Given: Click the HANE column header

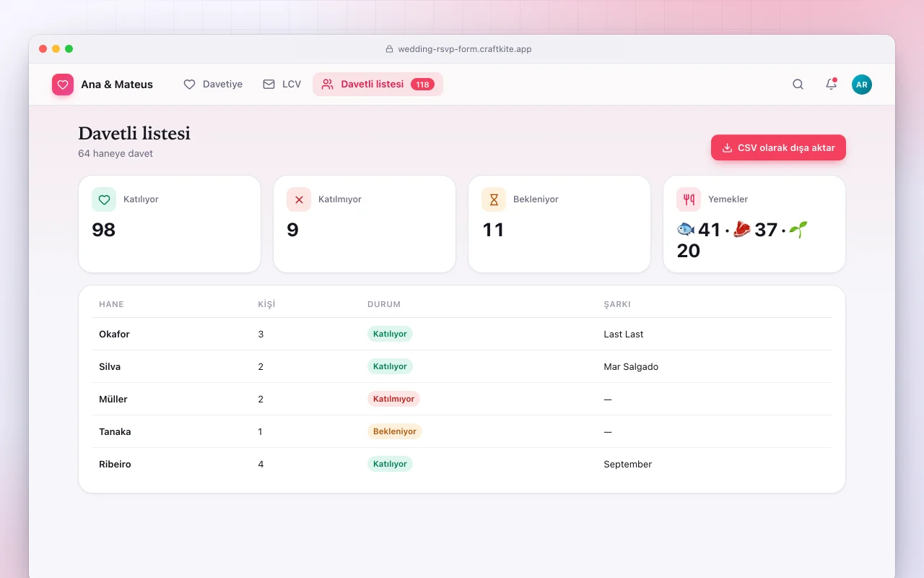Looking at the screenshot, I should 111,304.
